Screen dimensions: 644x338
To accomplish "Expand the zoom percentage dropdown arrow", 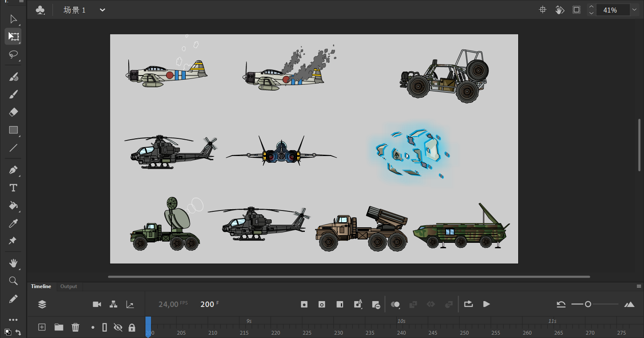I will point(634,10).
